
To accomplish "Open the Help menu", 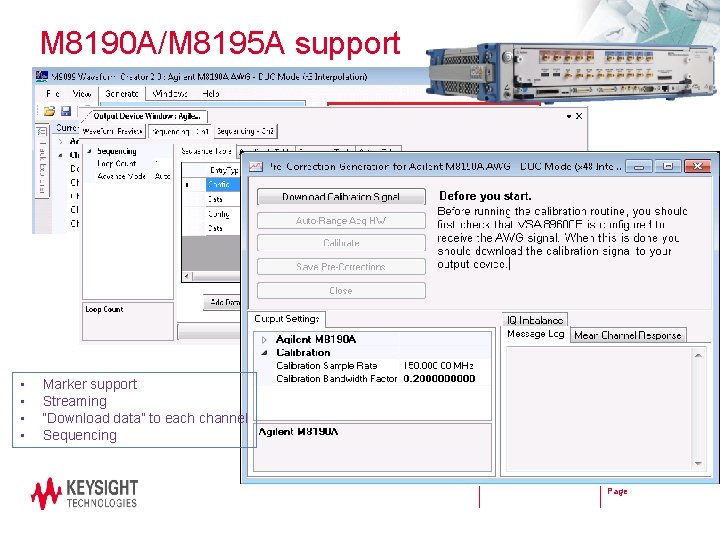I will (x=211, y=94).
